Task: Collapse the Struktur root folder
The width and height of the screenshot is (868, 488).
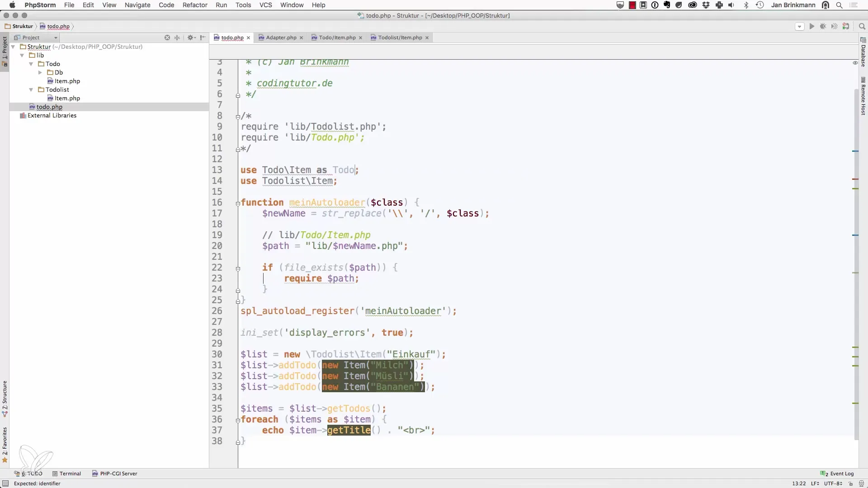Action: (13, 47)
